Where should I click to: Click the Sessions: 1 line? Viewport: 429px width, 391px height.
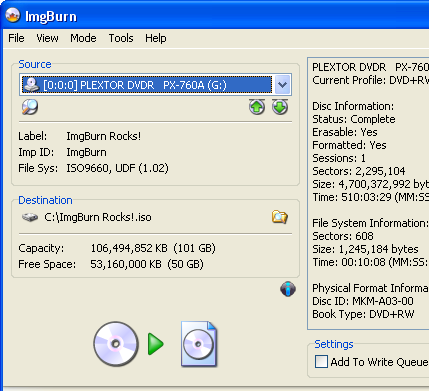339,158
